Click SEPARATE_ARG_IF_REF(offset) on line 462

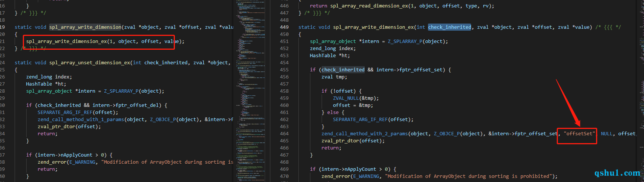[x=373, y=120]
